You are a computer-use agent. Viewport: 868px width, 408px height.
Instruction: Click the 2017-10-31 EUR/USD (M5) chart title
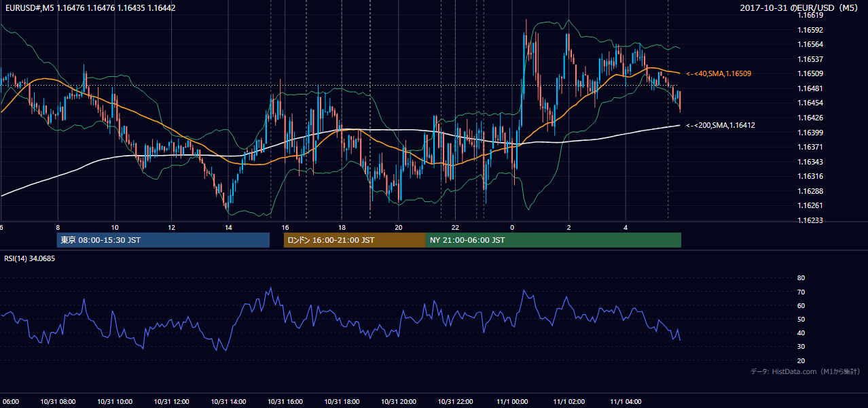[x=799, y=7]
